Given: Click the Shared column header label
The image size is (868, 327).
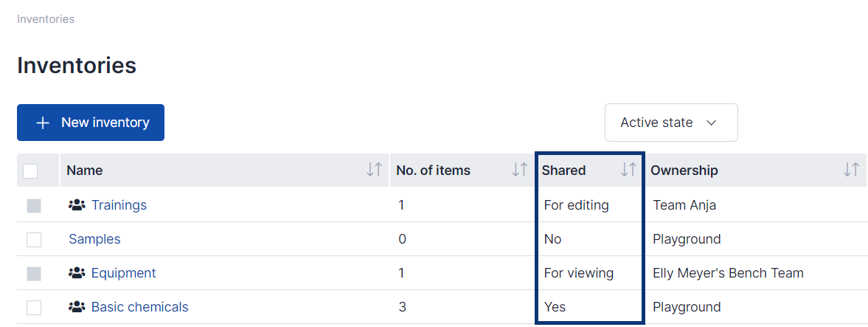Looking at the screenshot, I should (563, 171).
